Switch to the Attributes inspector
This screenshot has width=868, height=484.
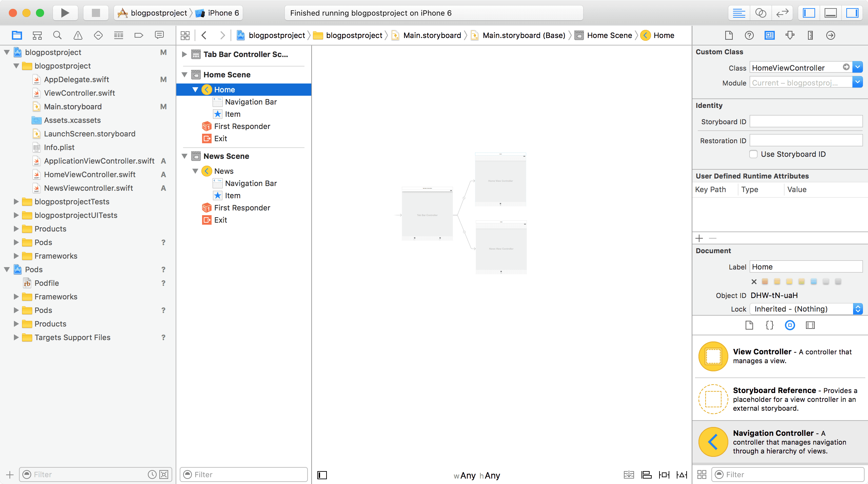pyautogui.click(x=790, y=35)
